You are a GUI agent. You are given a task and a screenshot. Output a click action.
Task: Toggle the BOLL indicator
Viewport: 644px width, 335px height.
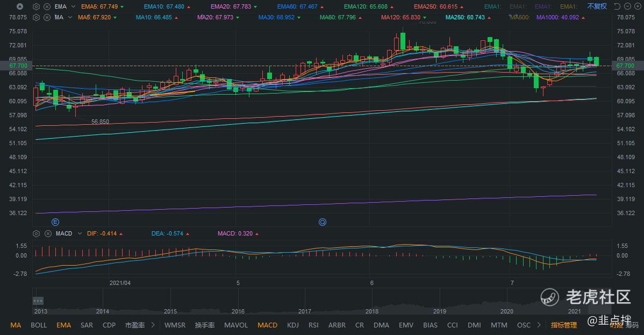[39, 325]
